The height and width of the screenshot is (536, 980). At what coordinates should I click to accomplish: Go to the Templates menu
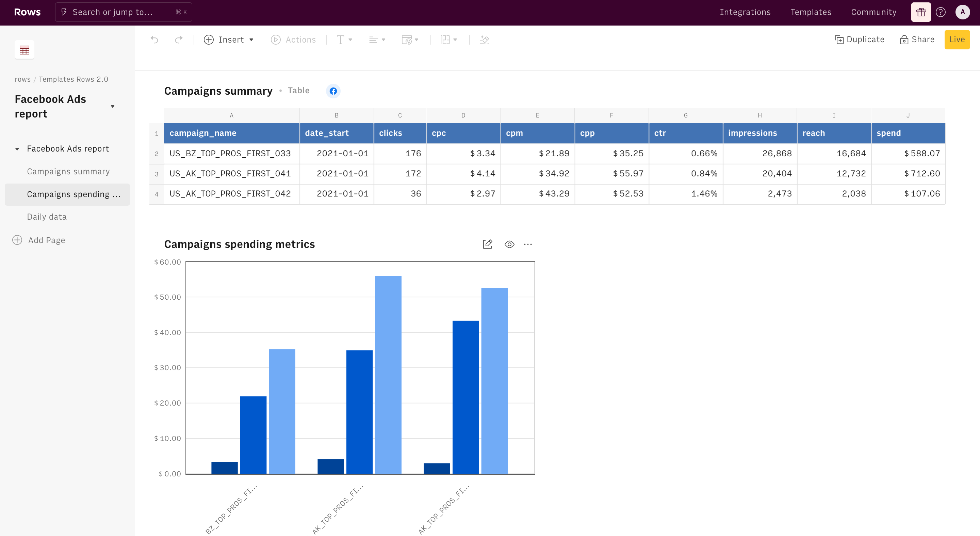[811, 12]
